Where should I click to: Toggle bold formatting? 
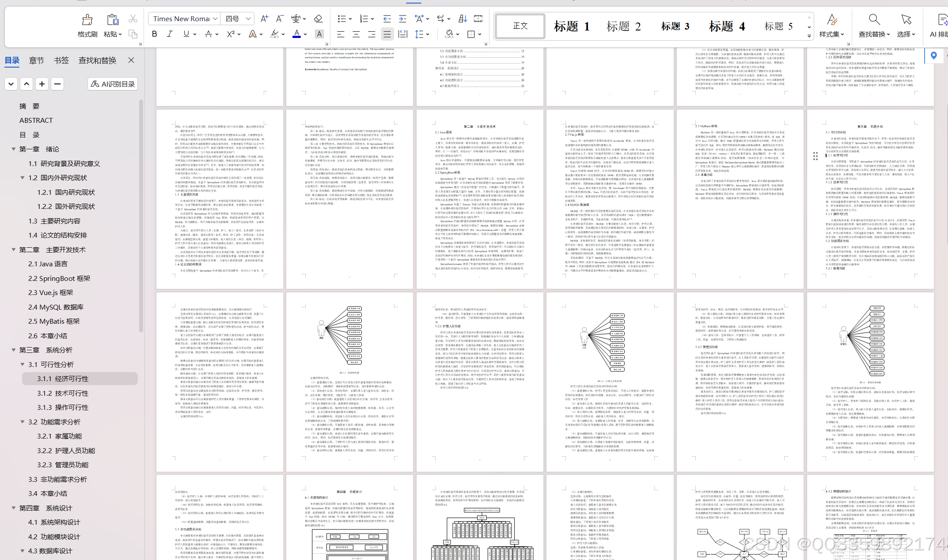154,34
